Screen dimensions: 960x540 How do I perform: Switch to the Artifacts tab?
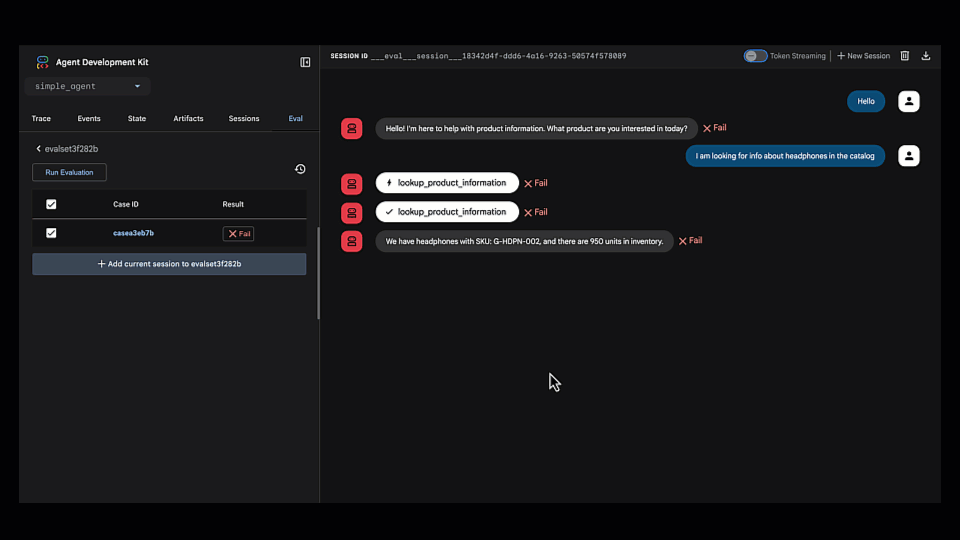coord(188,118)
